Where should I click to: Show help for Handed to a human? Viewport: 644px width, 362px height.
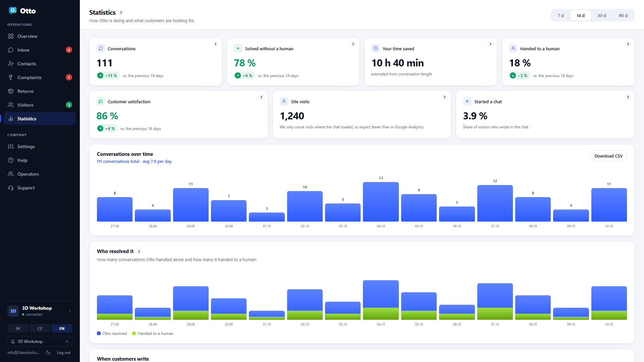(x=628, y=44)
